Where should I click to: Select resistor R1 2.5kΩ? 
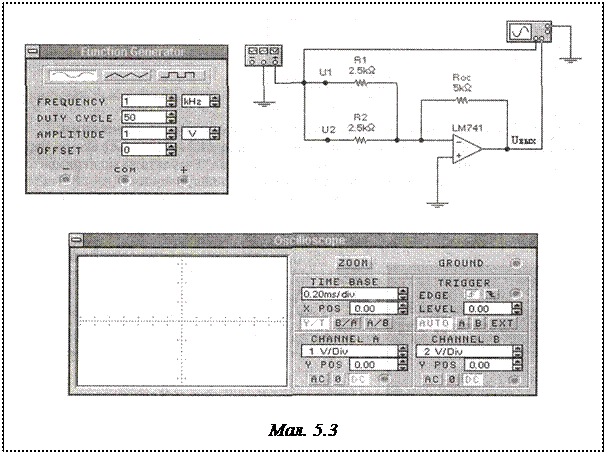(361, 82)
